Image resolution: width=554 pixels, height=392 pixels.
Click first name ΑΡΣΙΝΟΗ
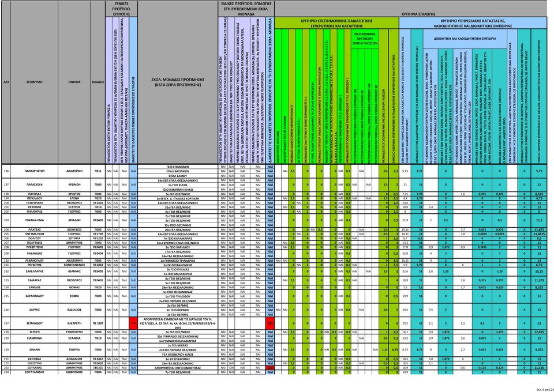[74, 184]
